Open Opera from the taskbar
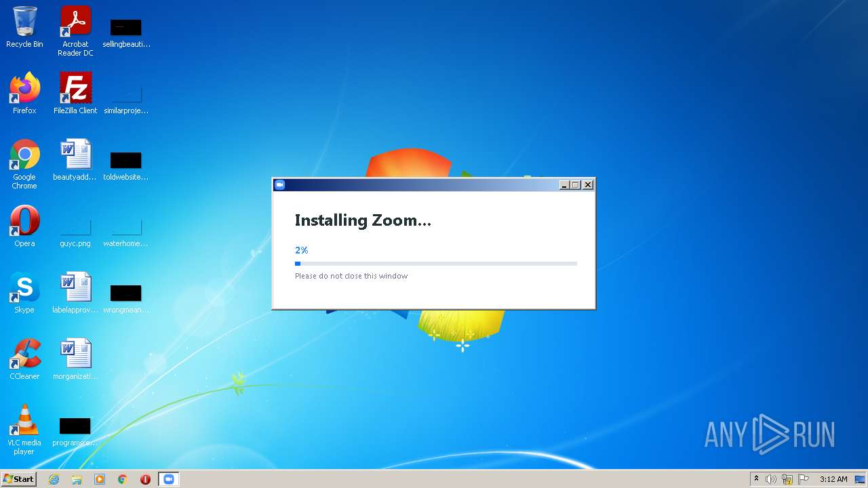Viewport: 868px width, 488px height. [145, 479]
